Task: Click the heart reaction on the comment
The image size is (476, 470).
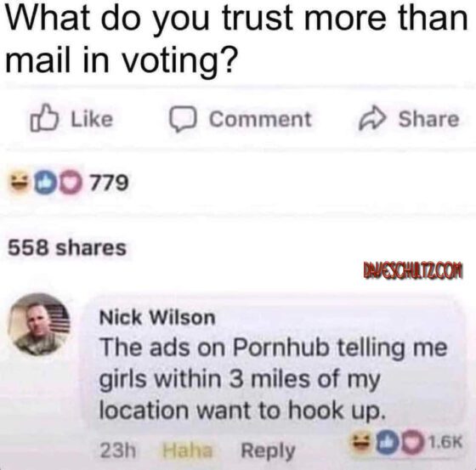Action: pyautogui.click(x=412, y=444)
